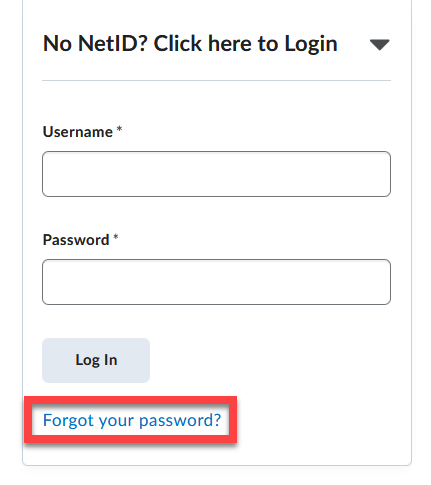
Task: Click the Username label text
Action: 78,132
